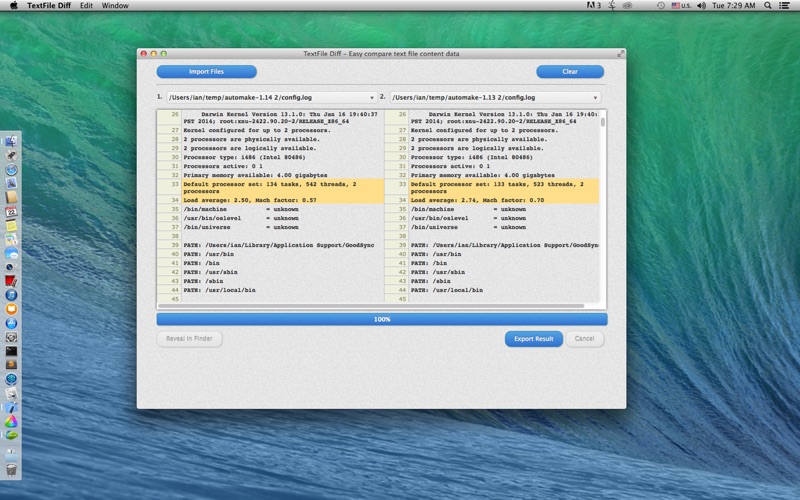Open file 1 path dropdown (automake-1.14)
This screenshot has width=800, height=500.
click(271, 97)
